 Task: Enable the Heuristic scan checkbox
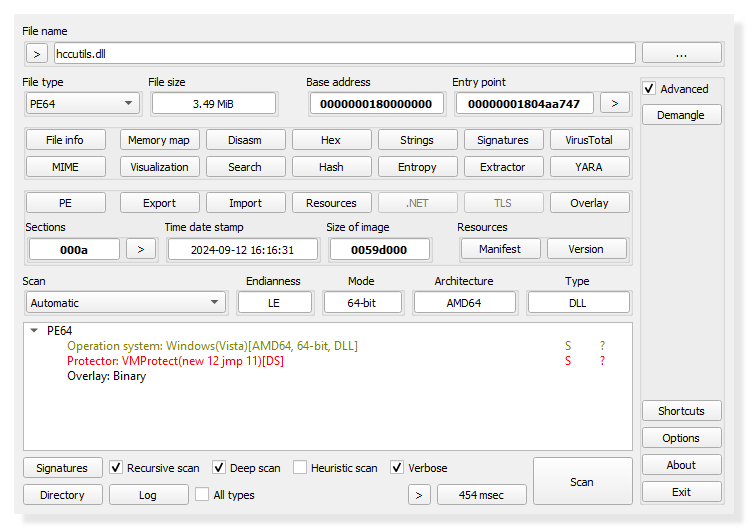click(300, 468)
